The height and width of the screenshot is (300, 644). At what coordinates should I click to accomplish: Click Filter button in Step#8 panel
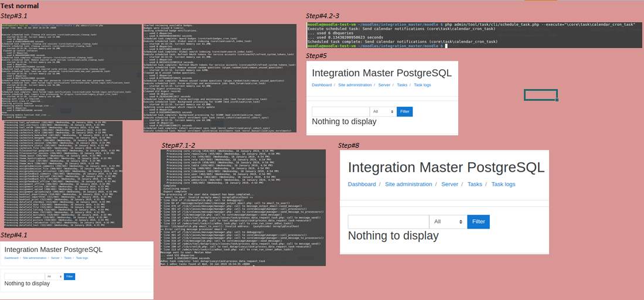tap(479, 221)
